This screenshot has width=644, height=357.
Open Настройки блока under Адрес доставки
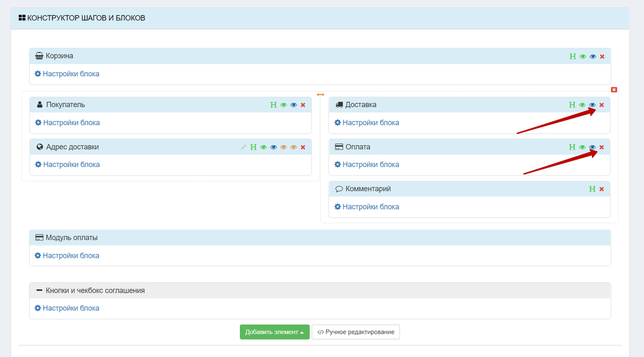(x=68, y=165)
